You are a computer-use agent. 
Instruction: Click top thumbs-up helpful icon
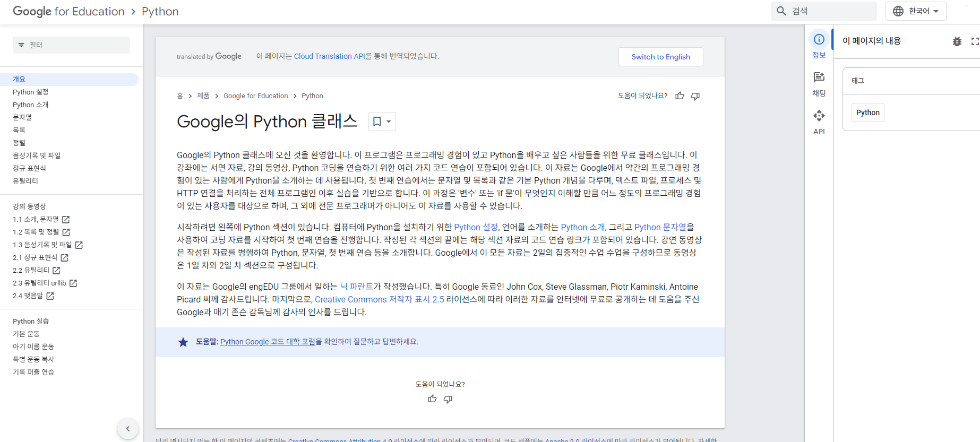(x=680, y=96)
